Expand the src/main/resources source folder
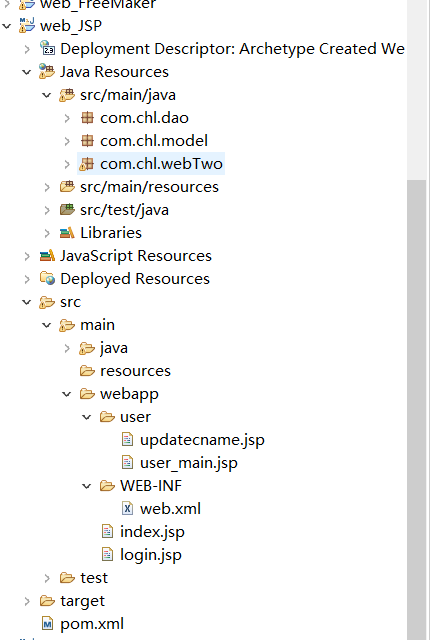 click(x=47, y=187)
